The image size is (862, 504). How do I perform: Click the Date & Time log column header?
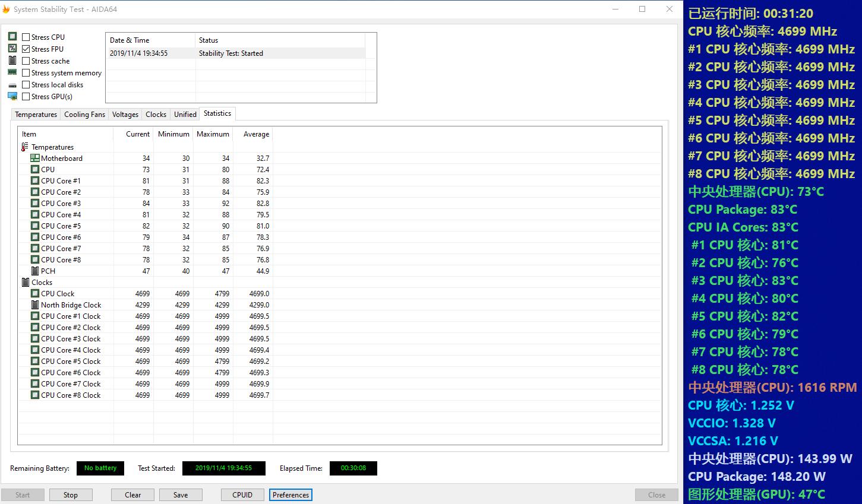[150, 40]
